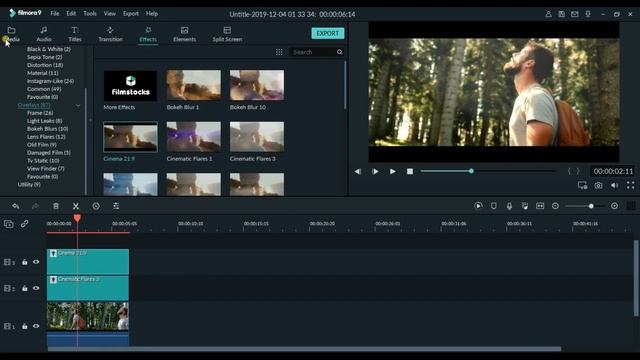Screen dimensions: 640x360
Task: Toggle the auto ripple link icon
Action: 24,224
